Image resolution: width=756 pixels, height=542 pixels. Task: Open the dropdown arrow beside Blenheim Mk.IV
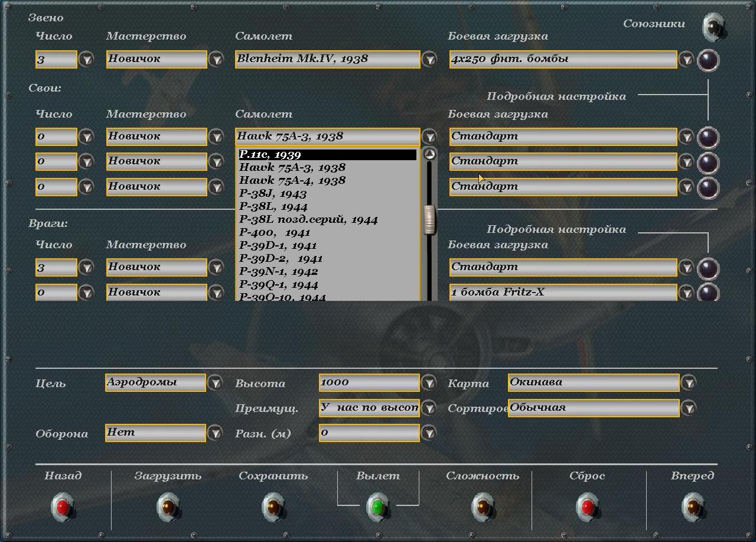(x=429, y=60)
